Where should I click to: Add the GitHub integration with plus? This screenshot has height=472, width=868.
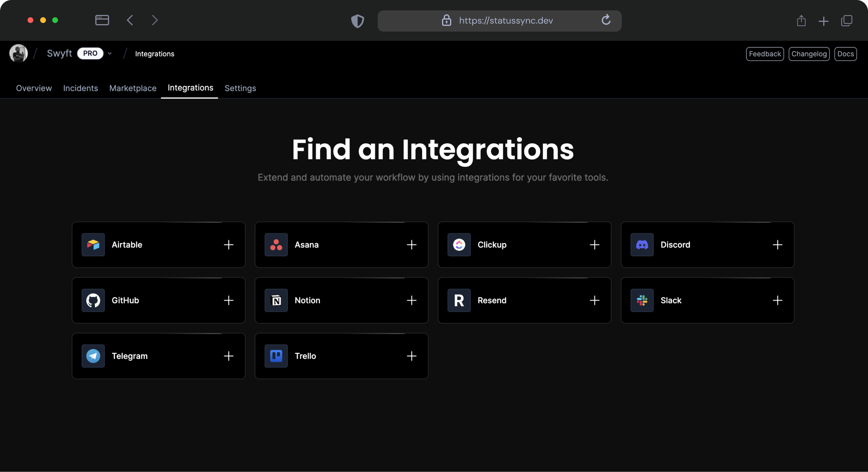point(228,300)
